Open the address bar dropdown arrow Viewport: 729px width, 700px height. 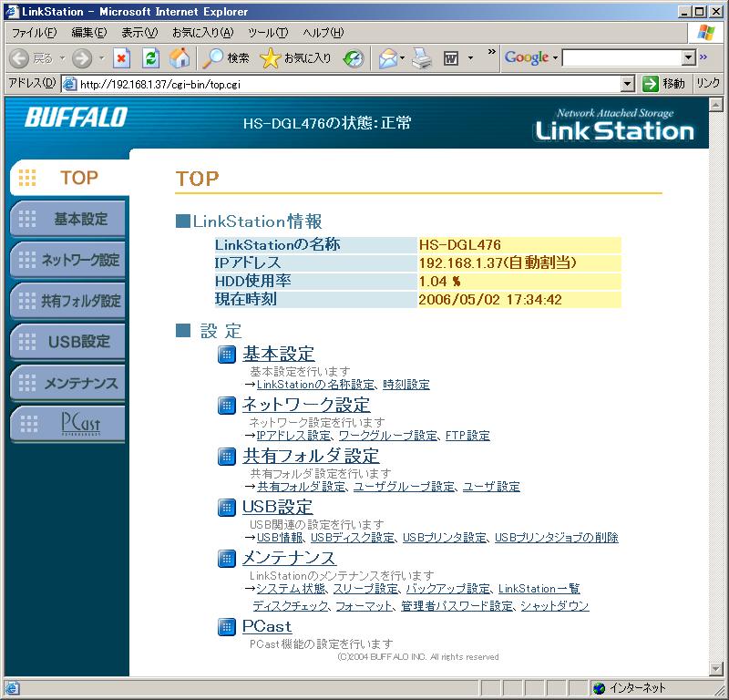pyautogui.click(x=628, y=84)
